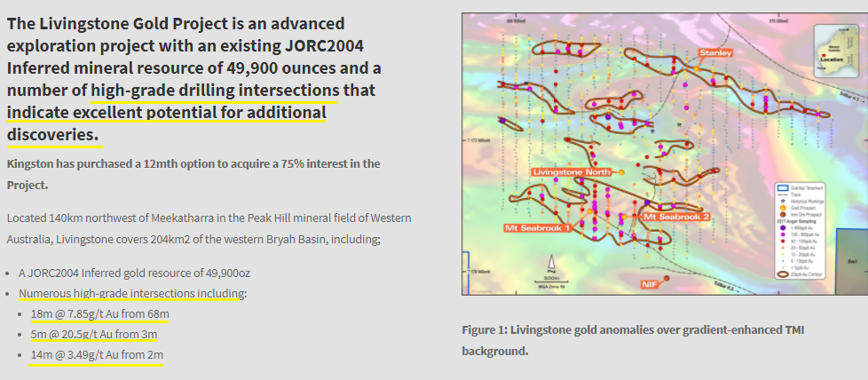868x380 pixels.
Task: Click the Livingstone North gold prospect marker
Action: click(x=621, y=172)
